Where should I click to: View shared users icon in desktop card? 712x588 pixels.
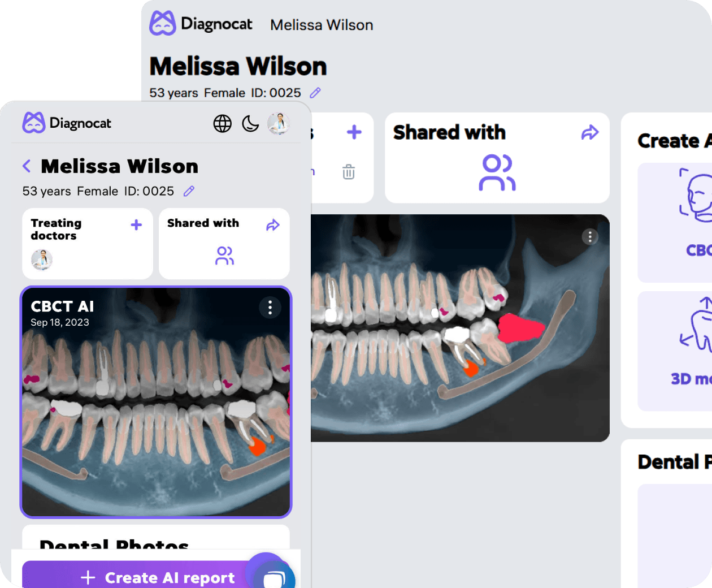[497, 172]
